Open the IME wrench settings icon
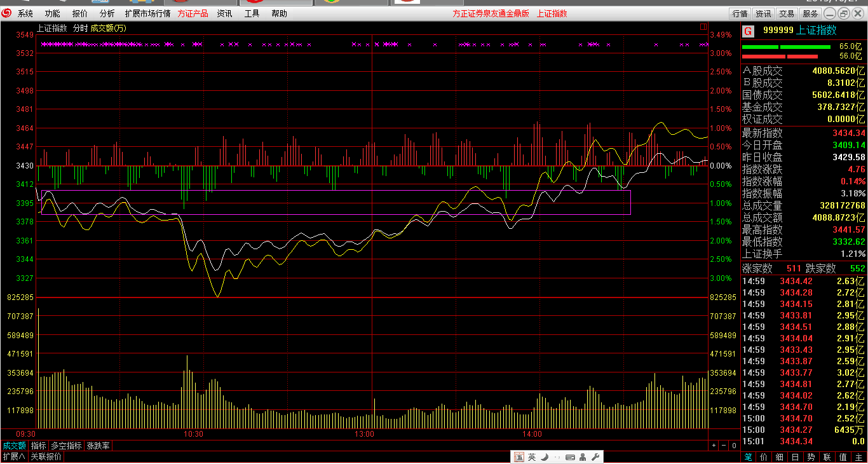 (595, 457)
